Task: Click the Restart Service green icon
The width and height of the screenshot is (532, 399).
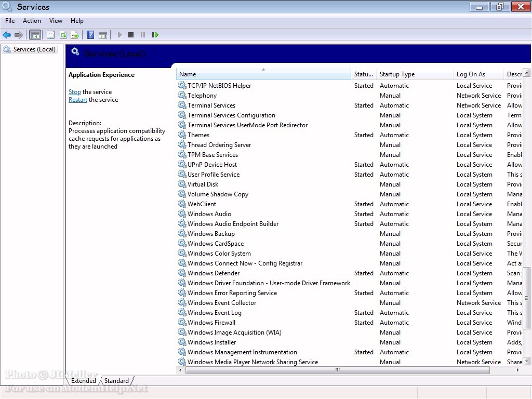Action: point(155,35)
